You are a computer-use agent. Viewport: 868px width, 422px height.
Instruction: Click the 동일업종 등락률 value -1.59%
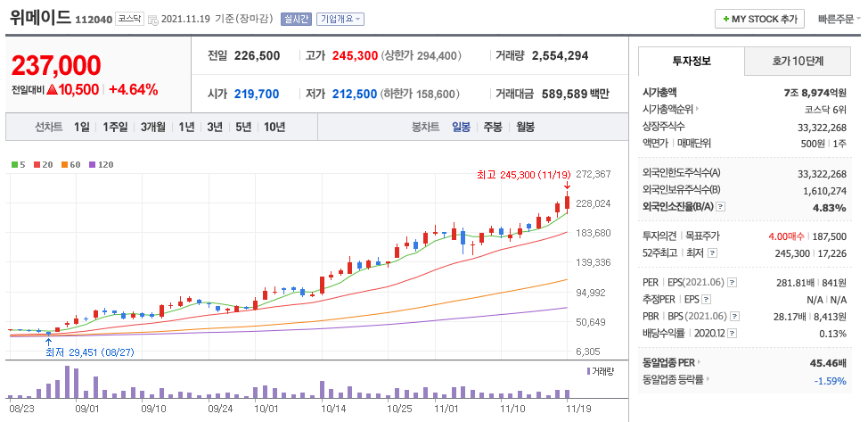831,381
